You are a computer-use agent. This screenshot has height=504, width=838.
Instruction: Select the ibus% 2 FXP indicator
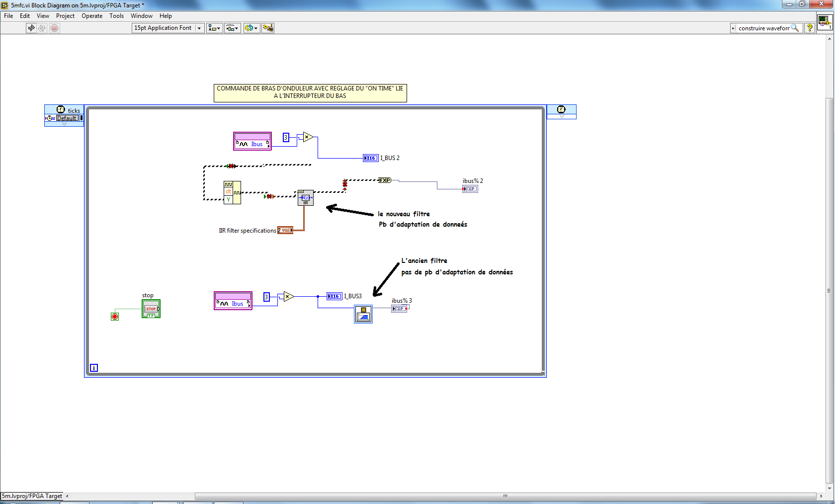click(470, 189)
